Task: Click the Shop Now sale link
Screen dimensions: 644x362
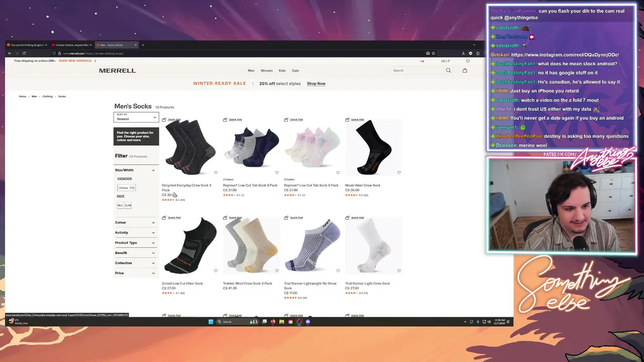Action: pyautogui.click(x=316, y=83)
